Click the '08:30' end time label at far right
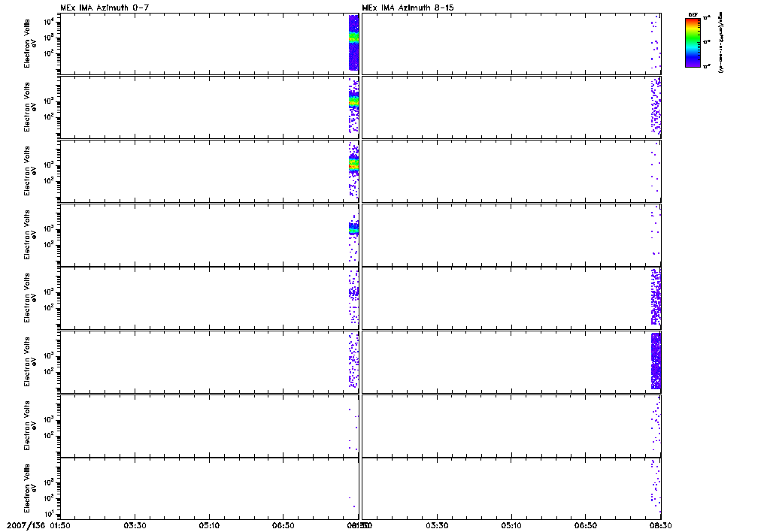 click(661, 526)
